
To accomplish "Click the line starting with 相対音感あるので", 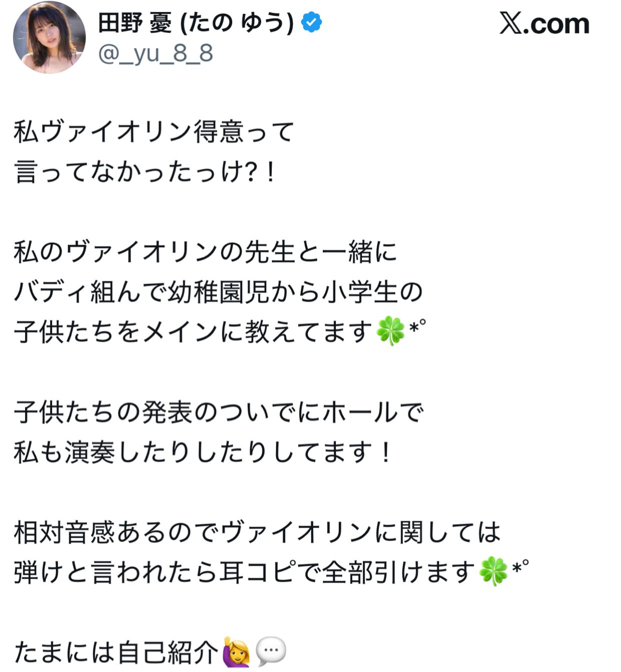I will (257, 532).
